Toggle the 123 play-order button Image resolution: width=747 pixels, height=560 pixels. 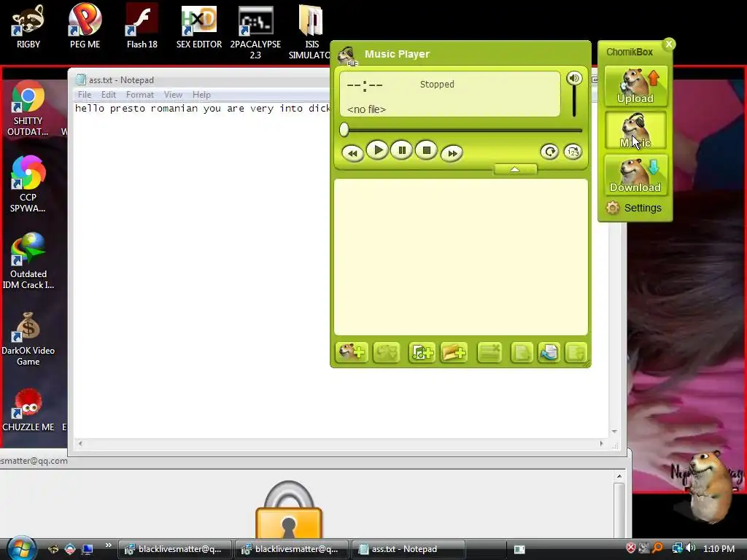(x=573, y=152)
